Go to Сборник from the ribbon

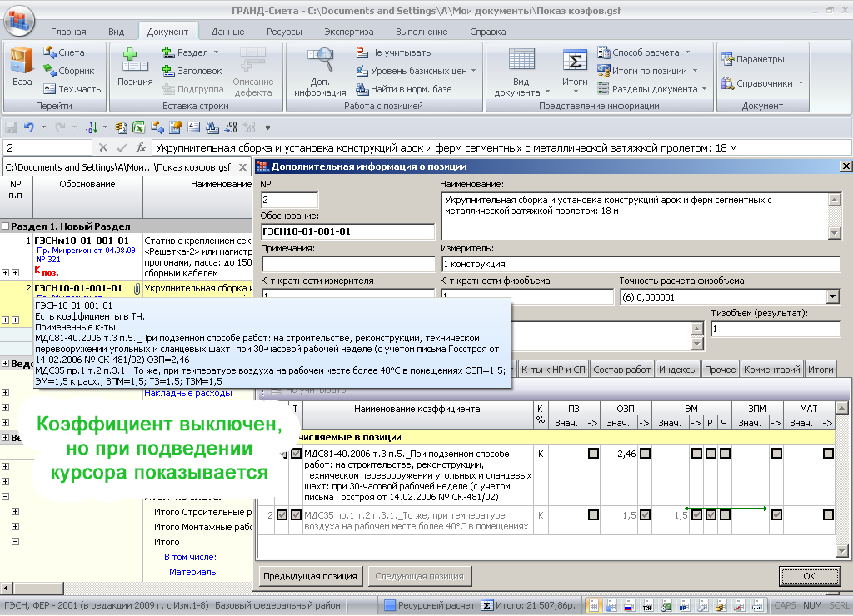coord(69,71)
